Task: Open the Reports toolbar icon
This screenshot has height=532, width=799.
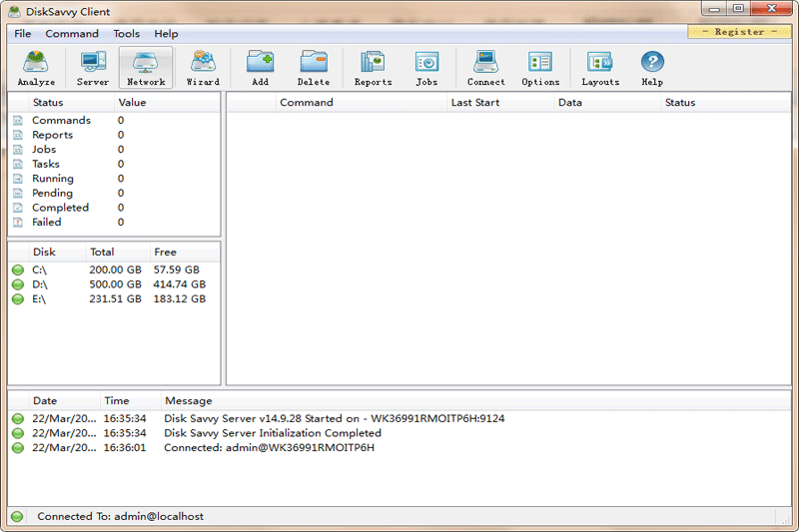Action: tap(373, 68)
